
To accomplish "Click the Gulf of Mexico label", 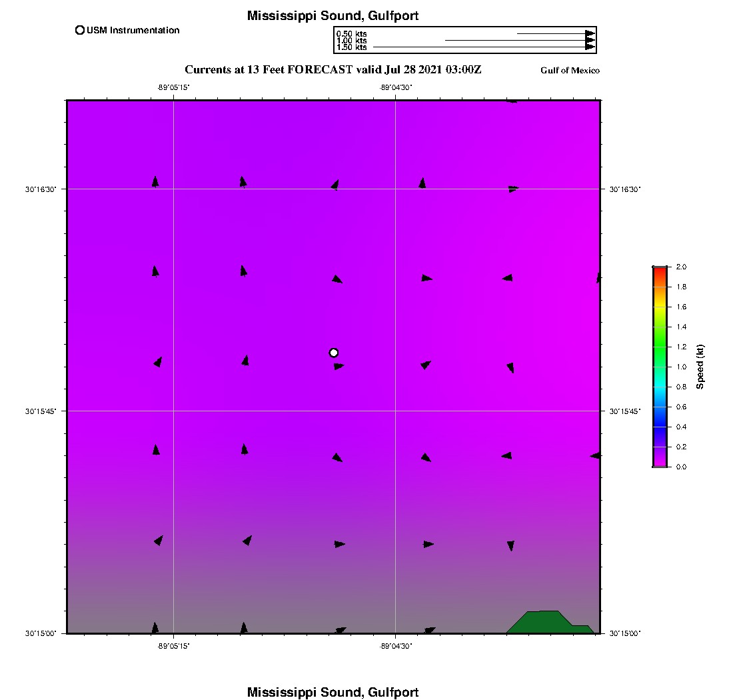I will click(x=570, y=71).
